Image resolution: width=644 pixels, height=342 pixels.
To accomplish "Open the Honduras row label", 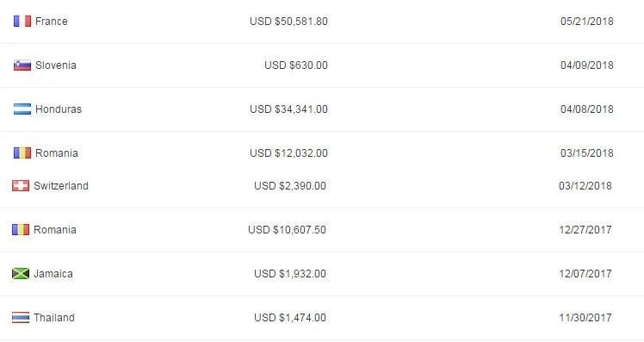I will (x=59, y=109).
